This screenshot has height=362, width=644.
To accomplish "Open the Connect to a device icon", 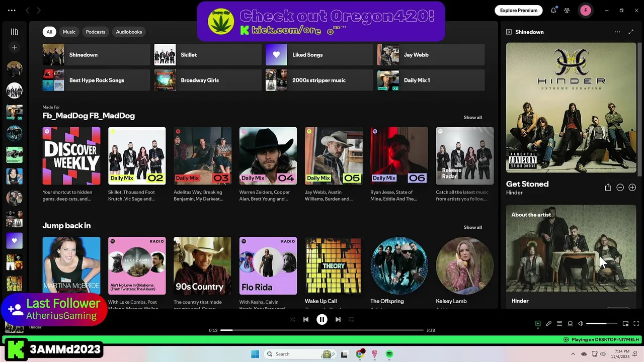I will point(570,324).
